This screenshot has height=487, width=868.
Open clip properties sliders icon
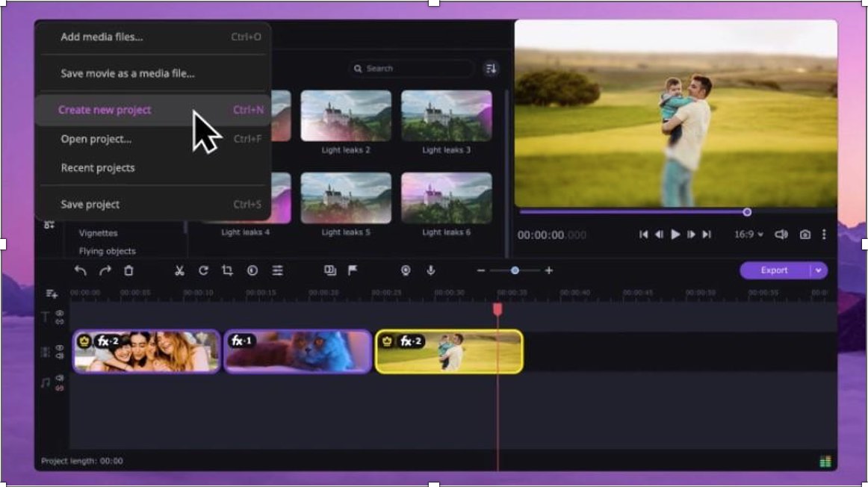click(x=277, y=270)
